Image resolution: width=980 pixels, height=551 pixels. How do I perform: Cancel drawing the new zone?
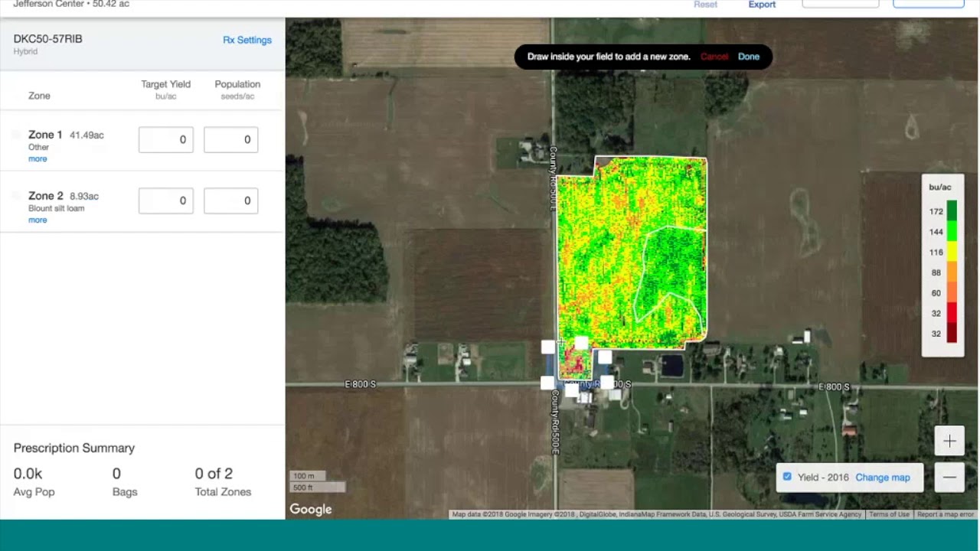714,57
